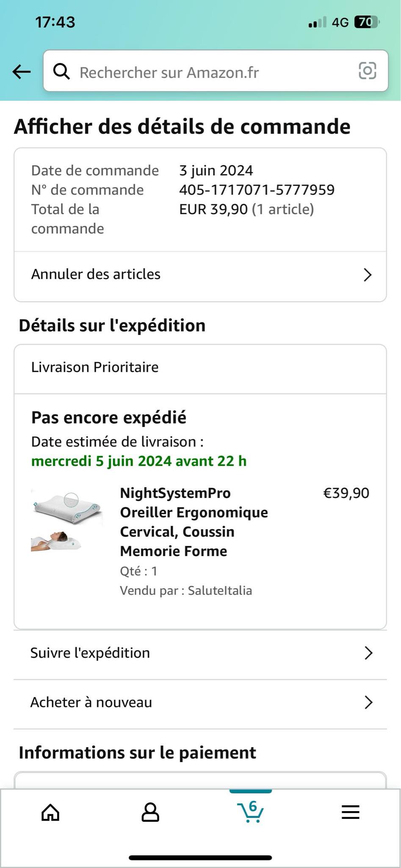Open the shopping cart icon
Image resolution: width=401 pixels, height=868 pixels.
tap(251, 812)
